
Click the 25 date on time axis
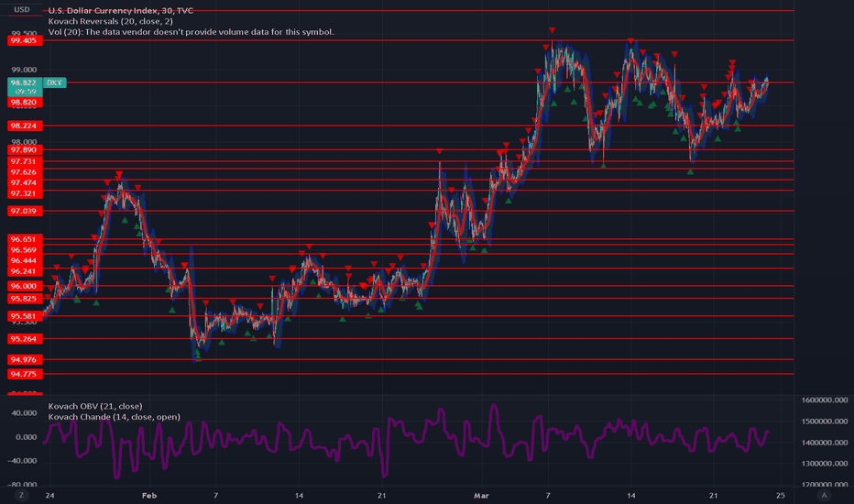[x=781, y=495]
